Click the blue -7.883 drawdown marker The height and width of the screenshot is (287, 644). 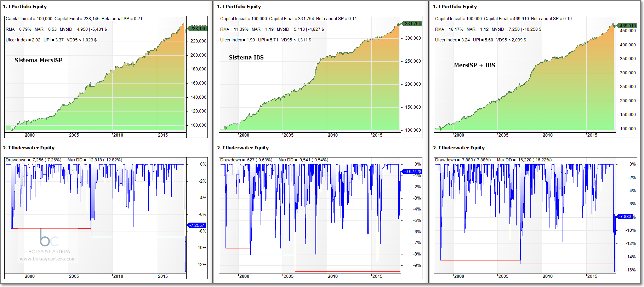[x=625, y=217]
